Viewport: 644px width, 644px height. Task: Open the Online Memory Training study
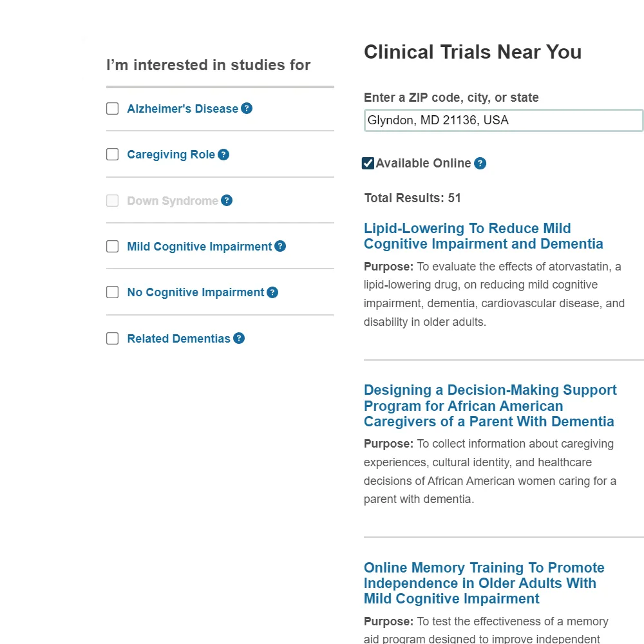pos(484,583)
